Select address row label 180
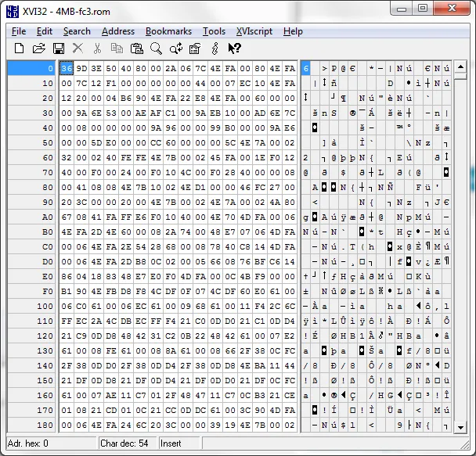Viewport: 476px width, 456px height. coord(31,425)
